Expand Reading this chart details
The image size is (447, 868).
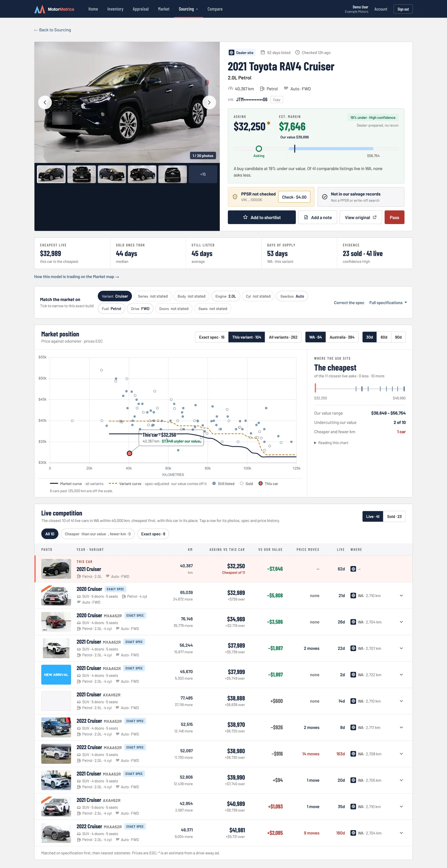pyautogui.click(x=332, y=443)
